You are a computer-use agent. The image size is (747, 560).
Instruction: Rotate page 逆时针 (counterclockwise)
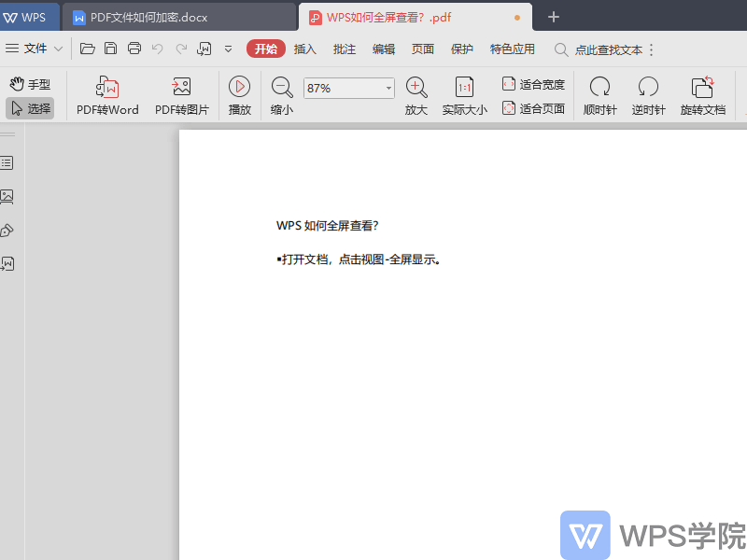tap(648, 88)
